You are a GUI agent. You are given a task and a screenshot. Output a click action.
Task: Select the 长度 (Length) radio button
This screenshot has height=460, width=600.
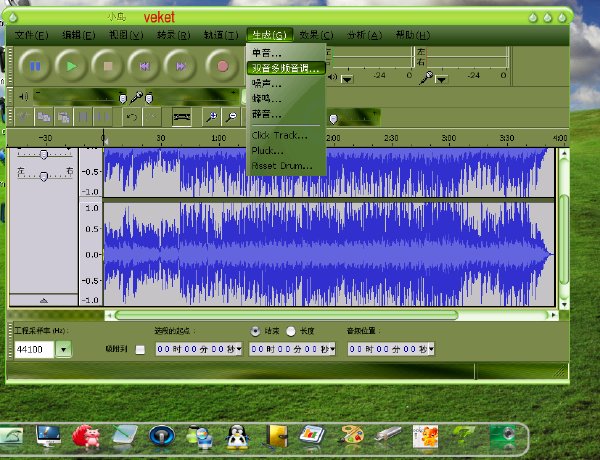point(291,331)
